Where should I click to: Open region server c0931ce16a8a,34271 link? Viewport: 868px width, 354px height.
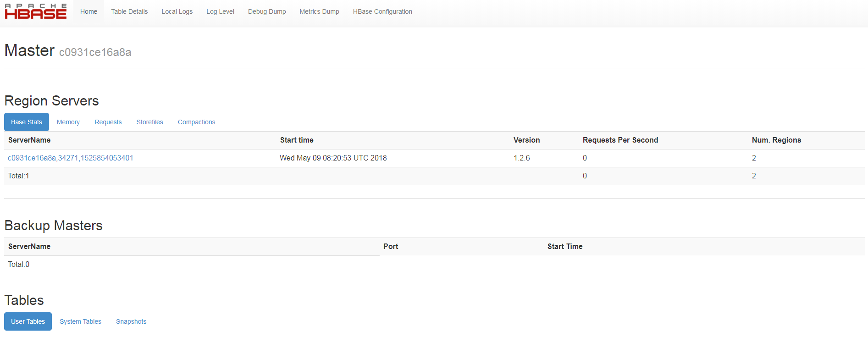coord(71,158)
